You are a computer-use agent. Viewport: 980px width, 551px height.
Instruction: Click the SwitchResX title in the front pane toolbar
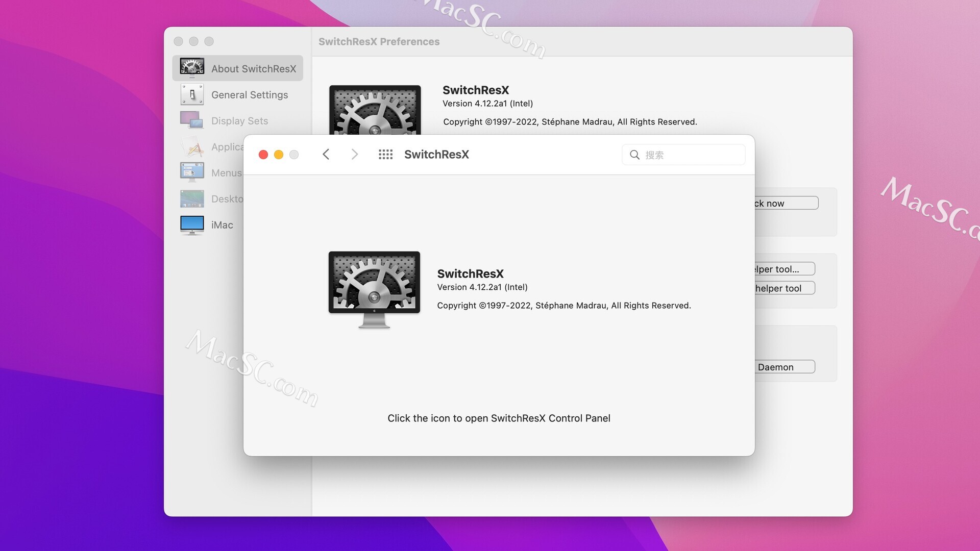tap(436, 155)
